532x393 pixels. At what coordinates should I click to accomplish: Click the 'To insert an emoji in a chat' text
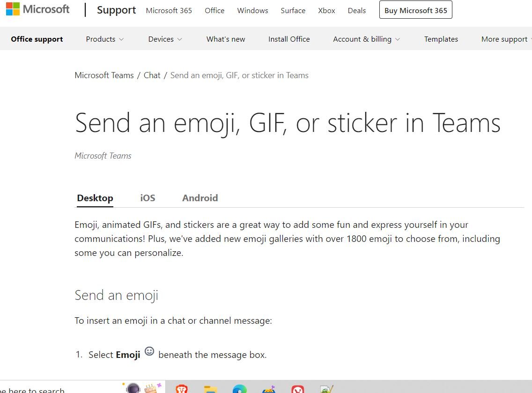(173, 321)
